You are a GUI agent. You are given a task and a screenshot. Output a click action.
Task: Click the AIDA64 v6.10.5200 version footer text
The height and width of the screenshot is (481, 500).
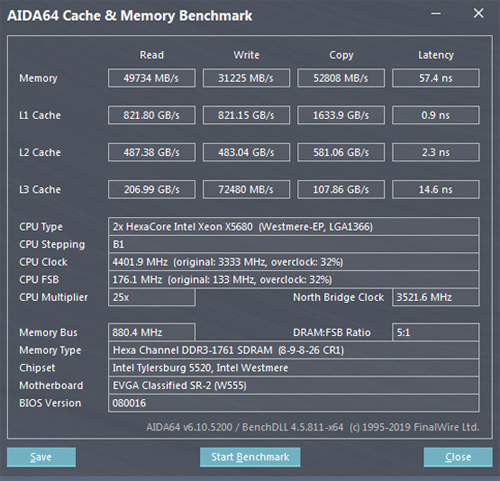coord(313,427)
